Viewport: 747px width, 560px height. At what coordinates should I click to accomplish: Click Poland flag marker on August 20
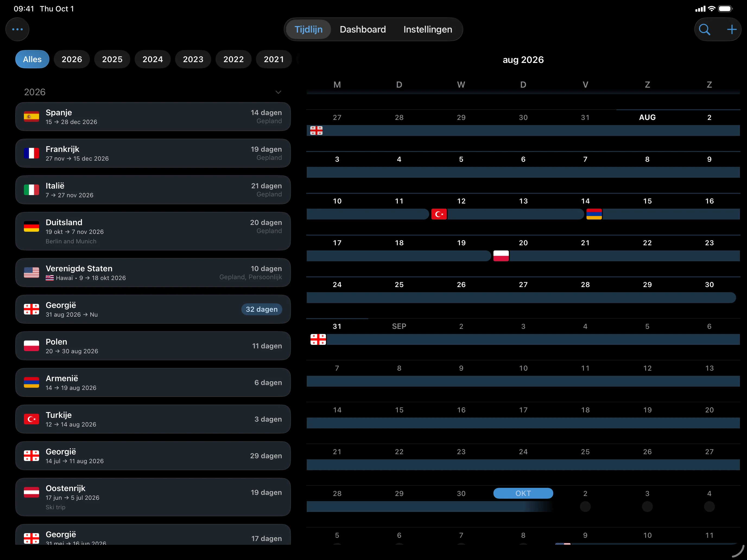pyautogui.click(x=501, y=256)
